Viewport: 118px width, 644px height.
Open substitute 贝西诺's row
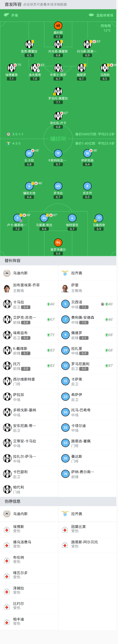pyautogui.click(x=87, y=304)
